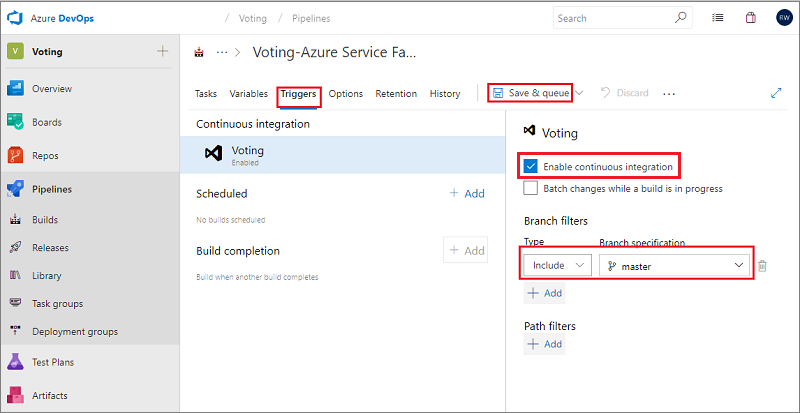Open the Include type dropdown
Viewport: 800px width, 413px height.
[x=557, y=266]
